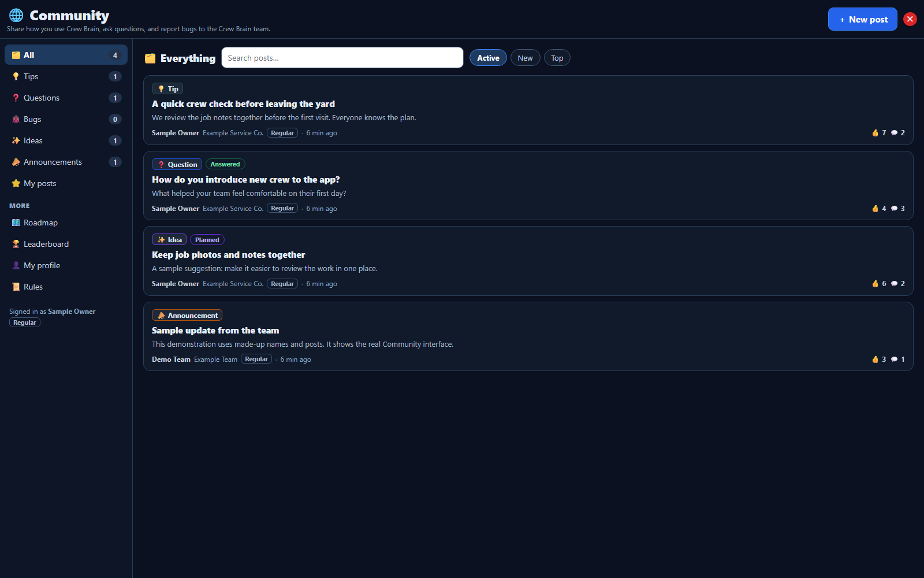Click the question mark icon beside Questions
Image resolution: width=924 pixels, height=578 pixels.
[16, 98]
